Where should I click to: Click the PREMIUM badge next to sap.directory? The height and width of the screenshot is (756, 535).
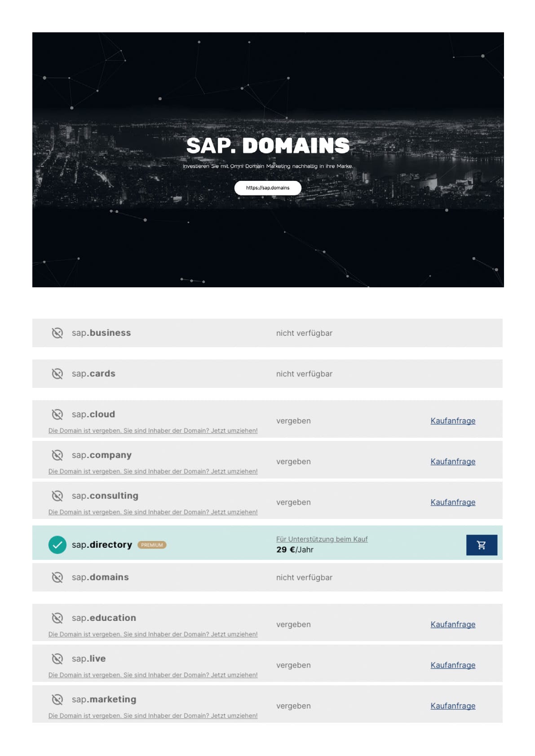click(x=152, y=545)
